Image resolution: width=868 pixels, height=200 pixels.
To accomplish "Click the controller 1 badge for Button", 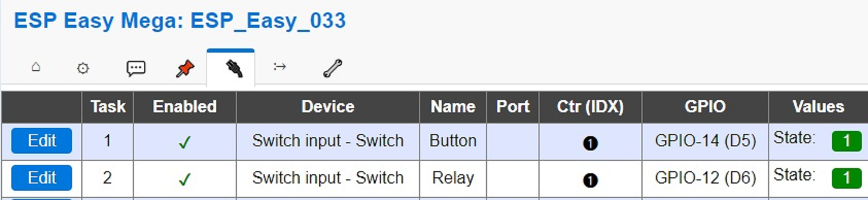I will click(x=591, y=143).
